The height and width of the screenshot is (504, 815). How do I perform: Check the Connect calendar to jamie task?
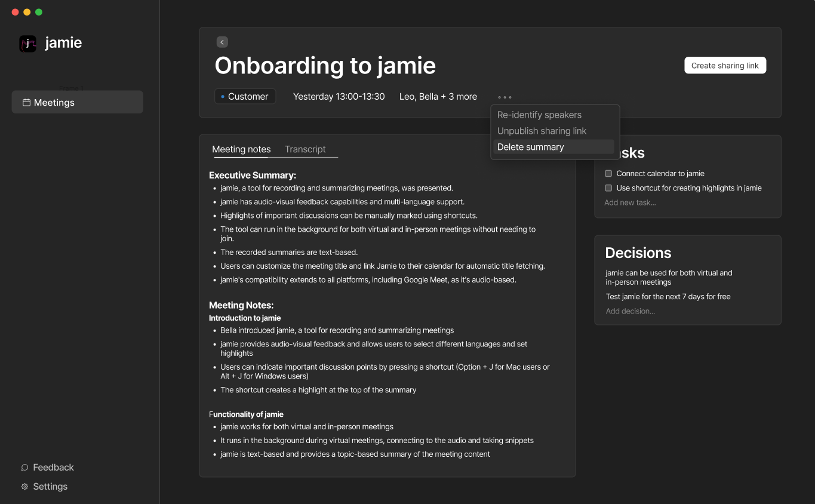click(608, 174)
